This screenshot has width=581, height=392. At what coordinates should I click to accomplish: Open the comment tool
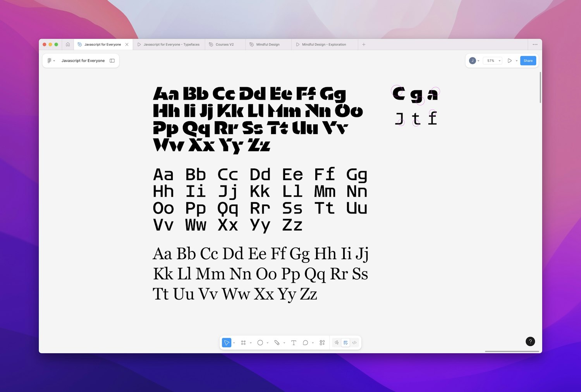306,342
